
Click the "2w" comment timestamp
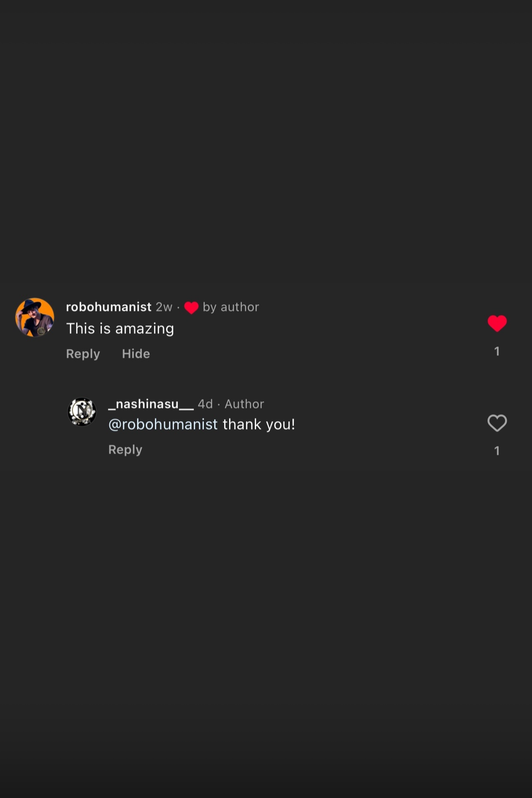point(164,307)
